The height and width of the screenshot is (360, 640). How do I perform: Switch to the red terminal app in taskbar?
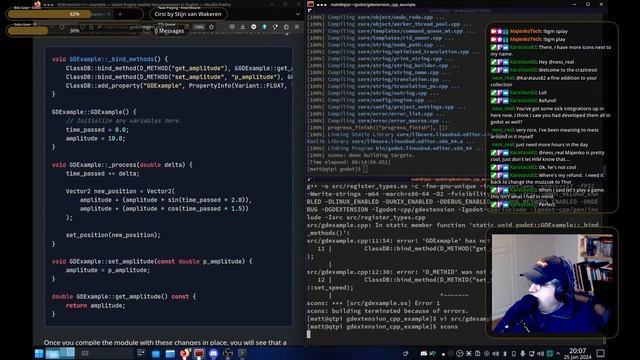[x=199, y=353]
